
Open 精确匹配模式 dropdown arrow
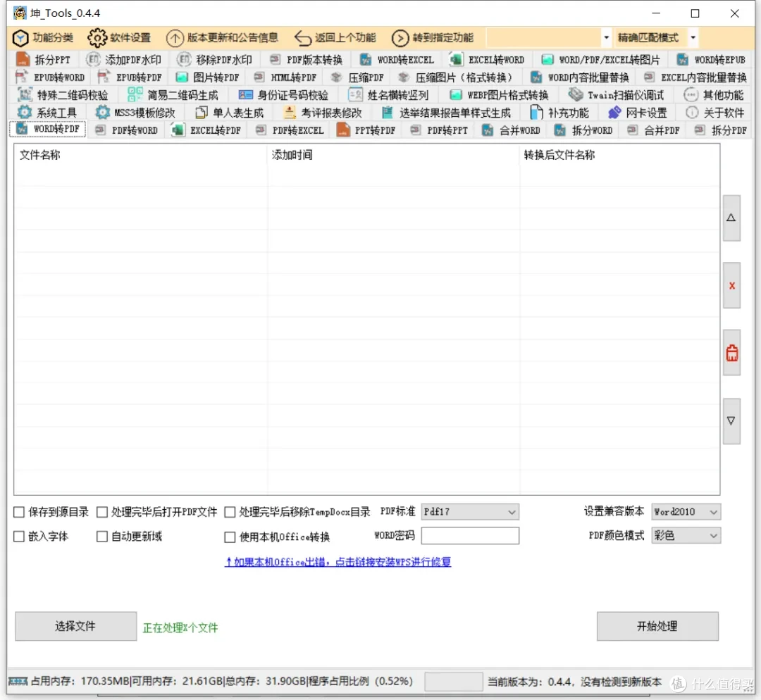(x=693, y=37)
